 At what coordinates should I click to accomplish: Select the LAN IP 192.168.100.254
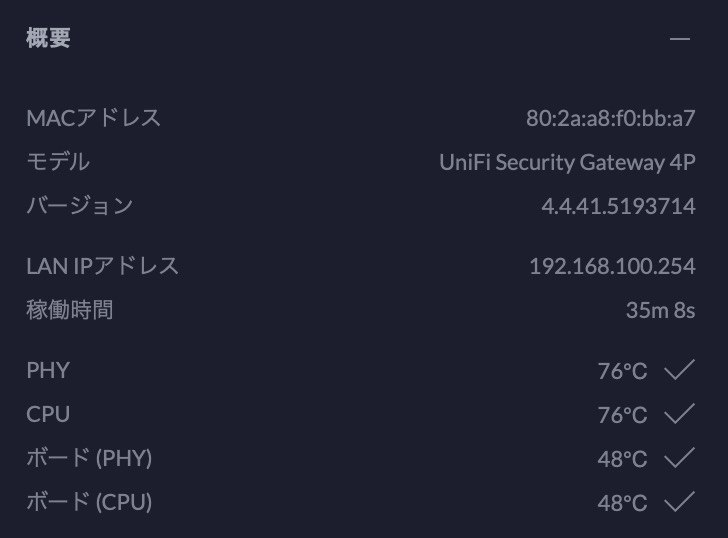point(612,266)
